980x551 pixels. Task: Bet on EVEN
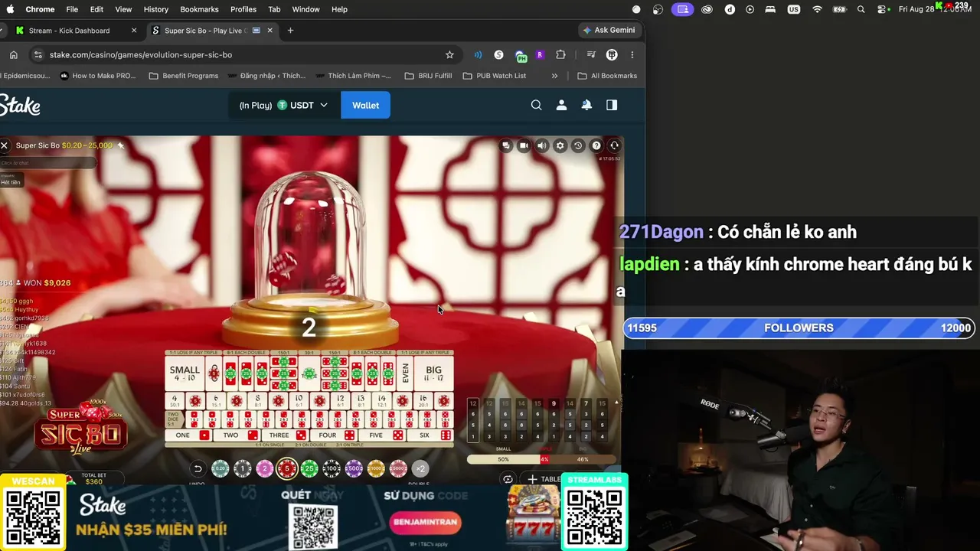pos(406,373)
